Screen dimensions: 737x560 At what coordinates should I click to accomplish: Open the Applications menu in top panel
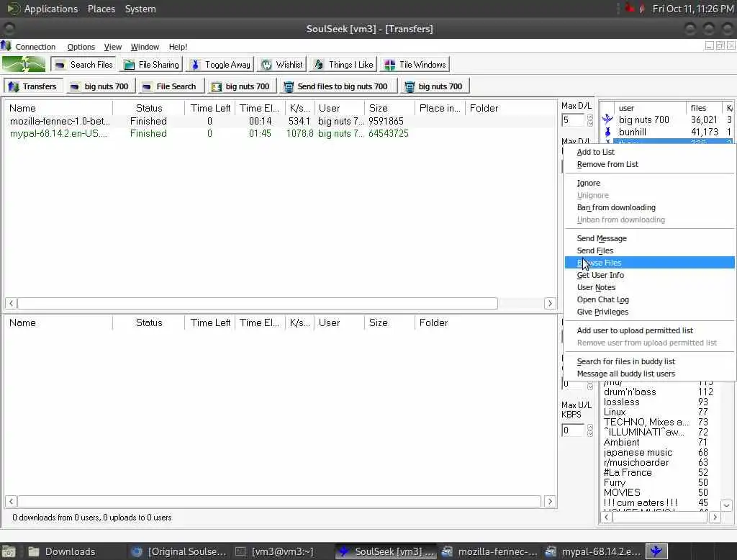tap(51, 9)
